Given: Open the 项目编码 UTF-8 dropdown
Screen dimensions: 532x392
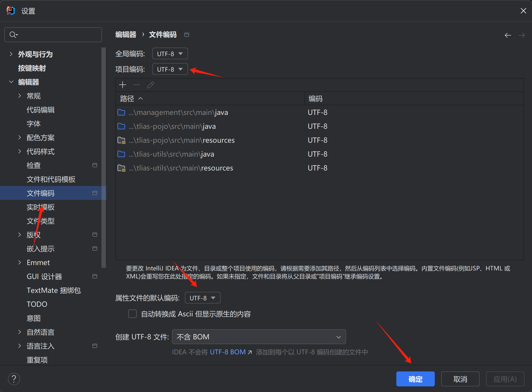Looking at the screenshot, I should tap(170, 69).
